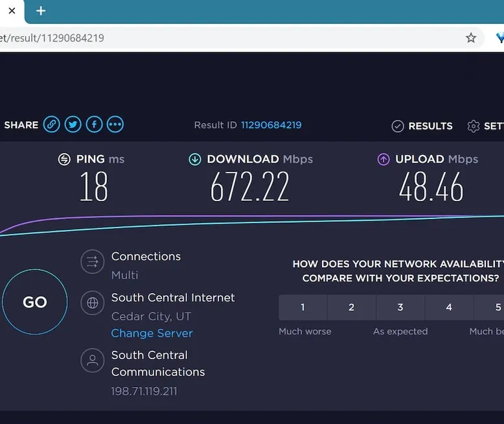Select the download value 672.22
The width and height of the screenshot is (504, 424).
tap(250, 187)
